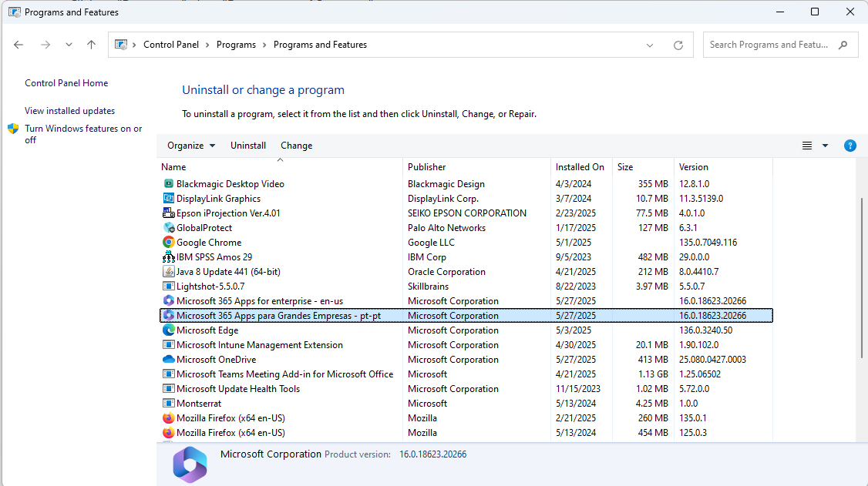
Task: Click the Firefox icon for version 135.0.1
Action: [168, 418]
